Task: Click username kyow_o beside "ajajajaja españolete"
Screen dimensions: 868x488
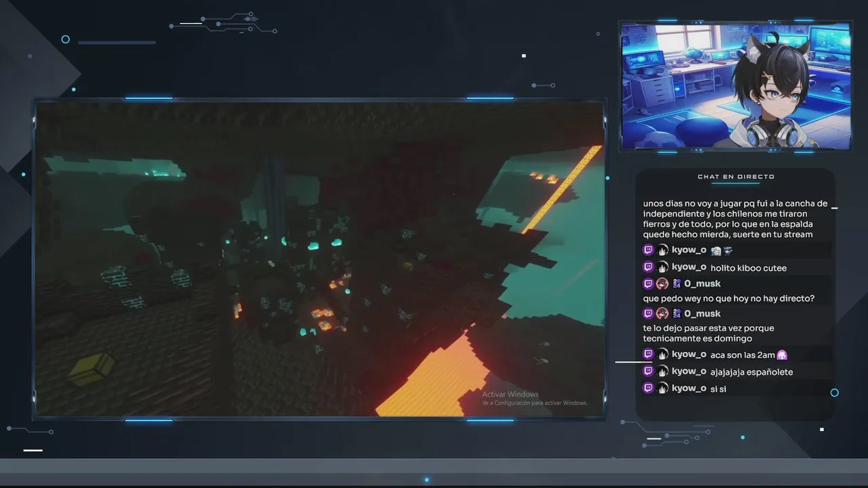Action: pos(689,371)
